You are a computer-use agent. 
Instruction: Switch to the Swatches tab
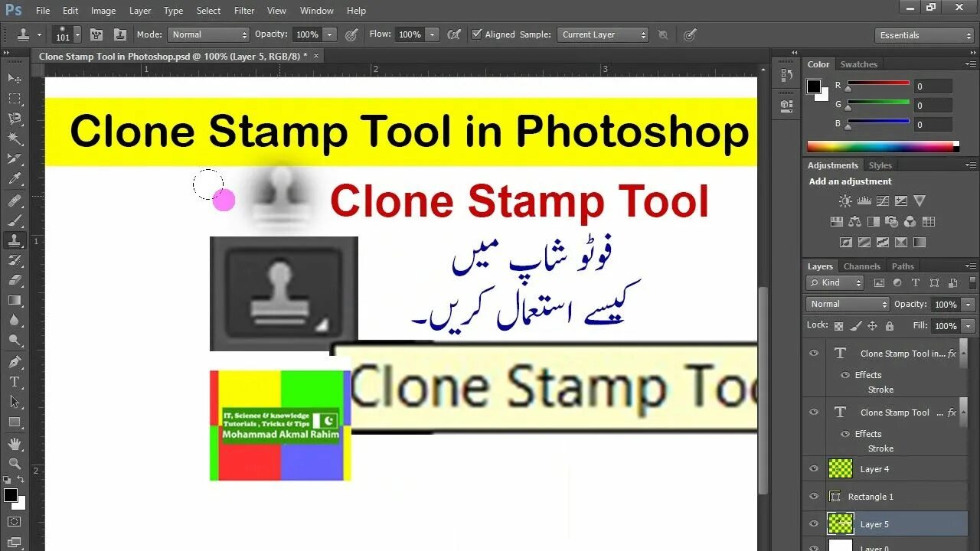click(x=858, y=64)
